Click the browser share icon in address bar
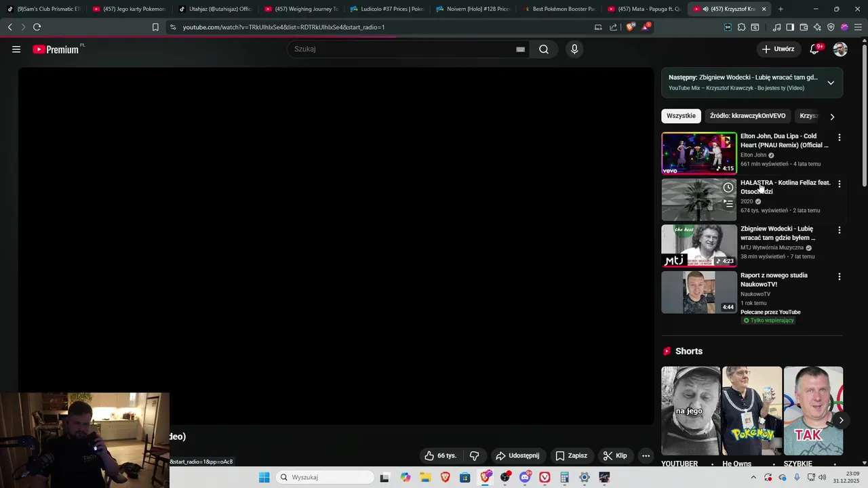 coord(613,27)
